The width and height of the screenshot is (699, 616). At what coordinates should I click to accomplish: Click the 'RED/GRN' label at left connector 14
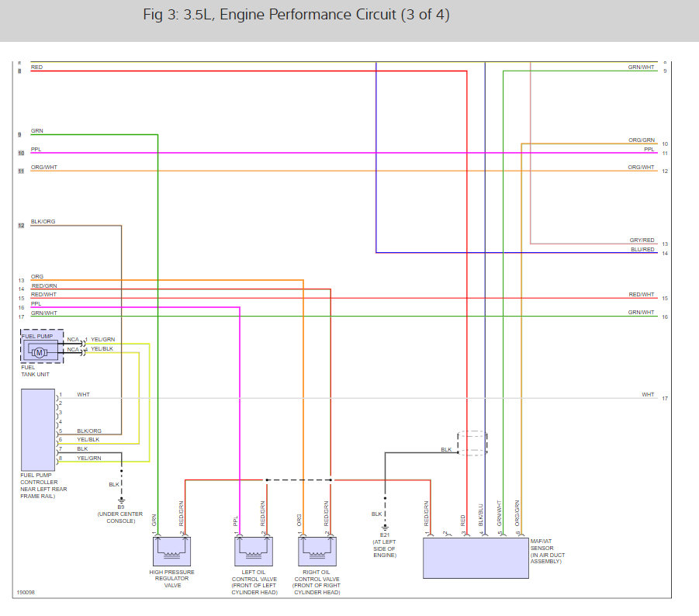(x=44, y=286)
